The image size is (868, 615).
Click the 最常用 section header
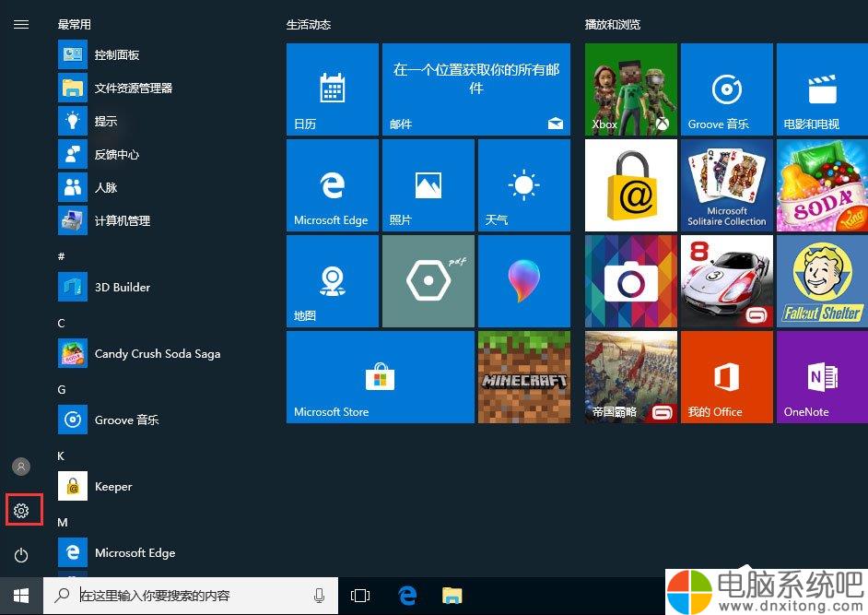pyautogui.click(x=75, y=24)
